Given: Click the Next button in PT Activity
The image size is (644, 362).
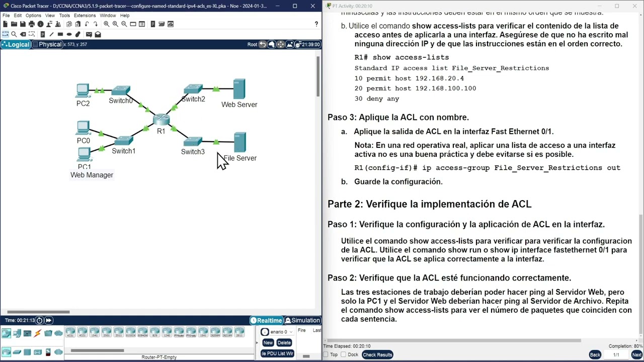Looking at the screenshot, I should 636,354.
